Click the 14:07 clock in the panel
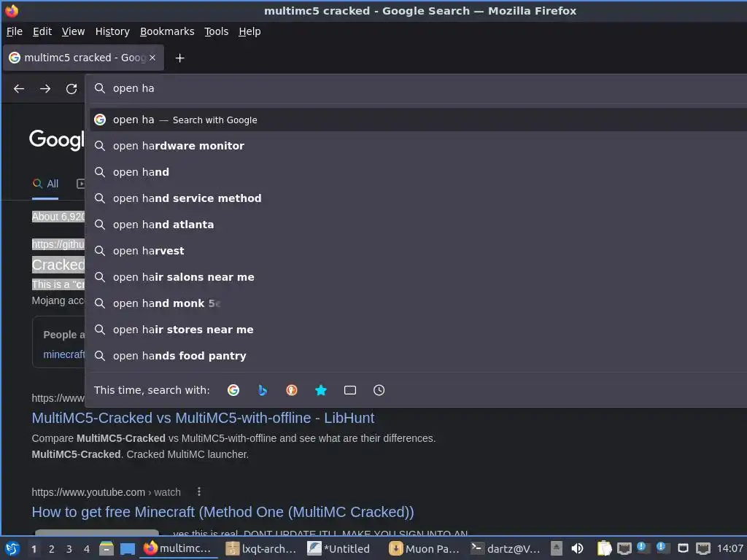The width and height of the screenshot is (747, 560). tap(729, 548)
